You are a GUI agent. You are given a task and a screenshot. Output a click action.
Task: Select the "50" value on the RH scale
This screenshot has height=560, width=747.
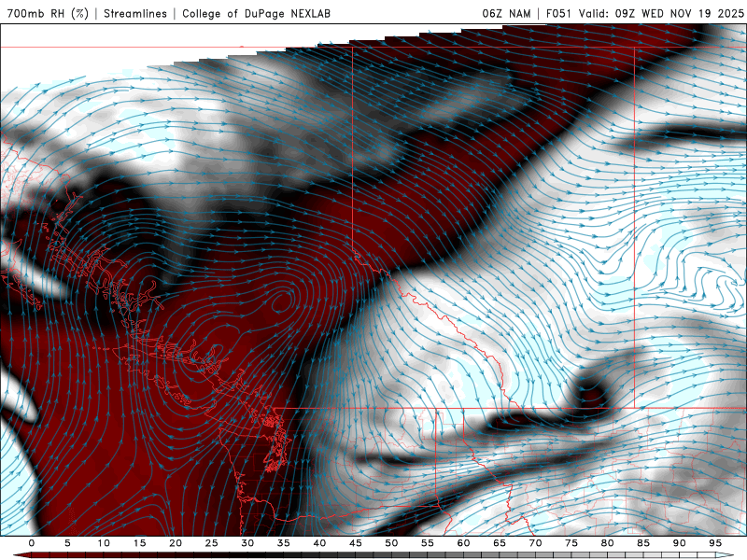pos(391,543)
